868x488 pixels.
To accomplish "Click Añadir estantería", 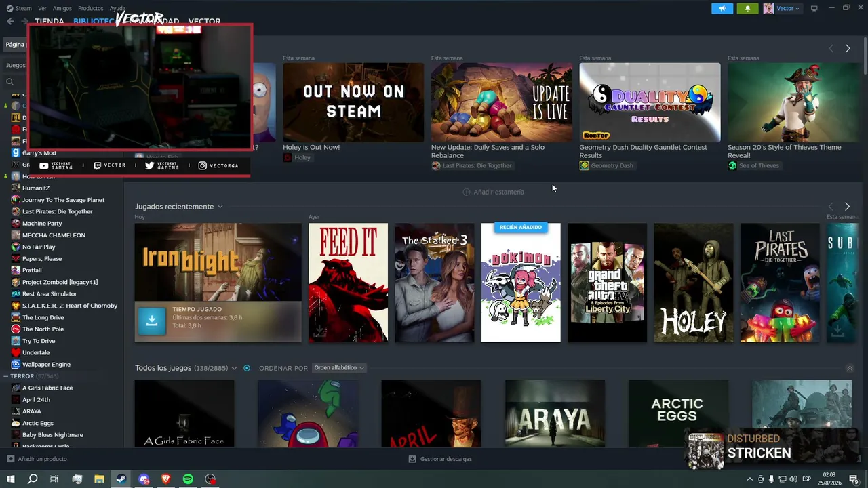I will 499,192.
